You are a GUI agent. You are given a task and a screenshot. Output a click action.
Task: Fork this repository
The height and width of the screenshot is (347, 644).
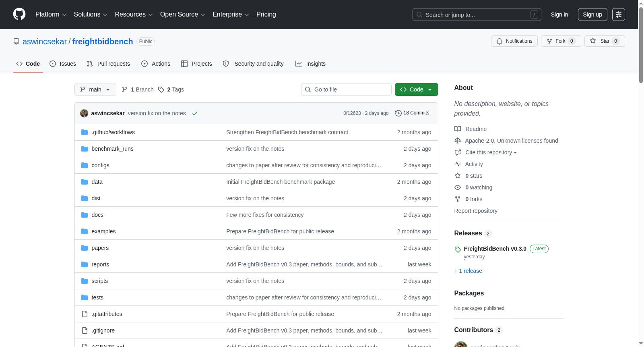[x=561, y=41]
